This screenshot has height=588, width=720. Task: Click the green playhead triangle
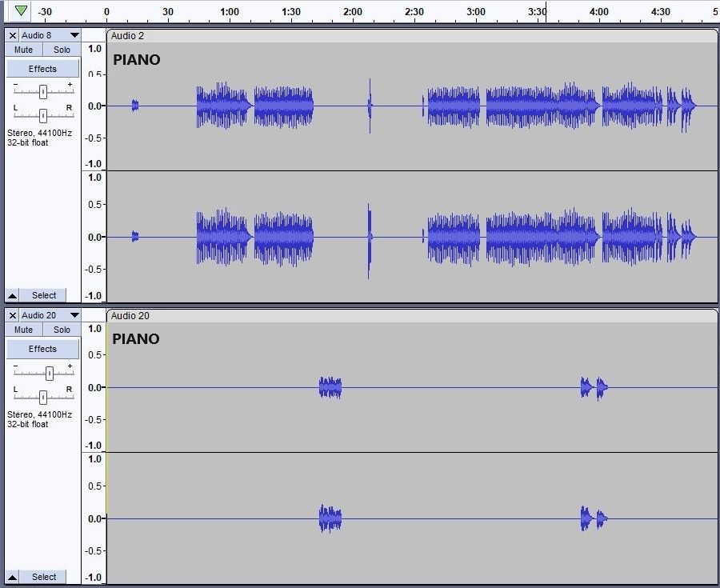click(x=21, y=11)
